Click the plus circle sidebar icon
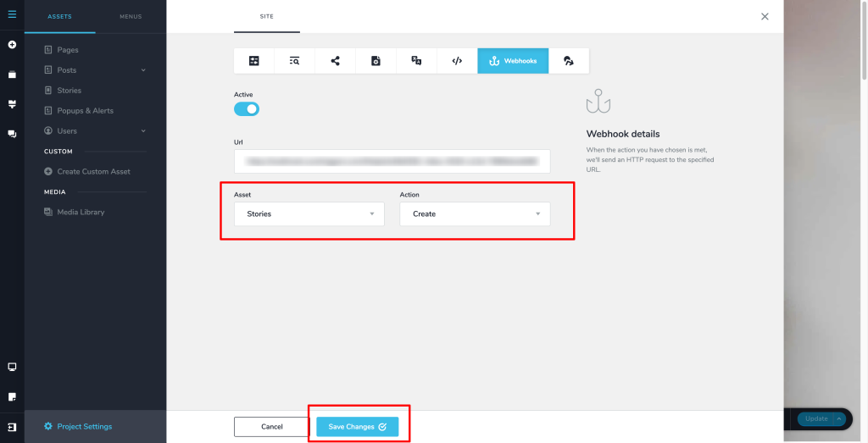The width and height of the screenshot is (868, 443). (12, 44)
